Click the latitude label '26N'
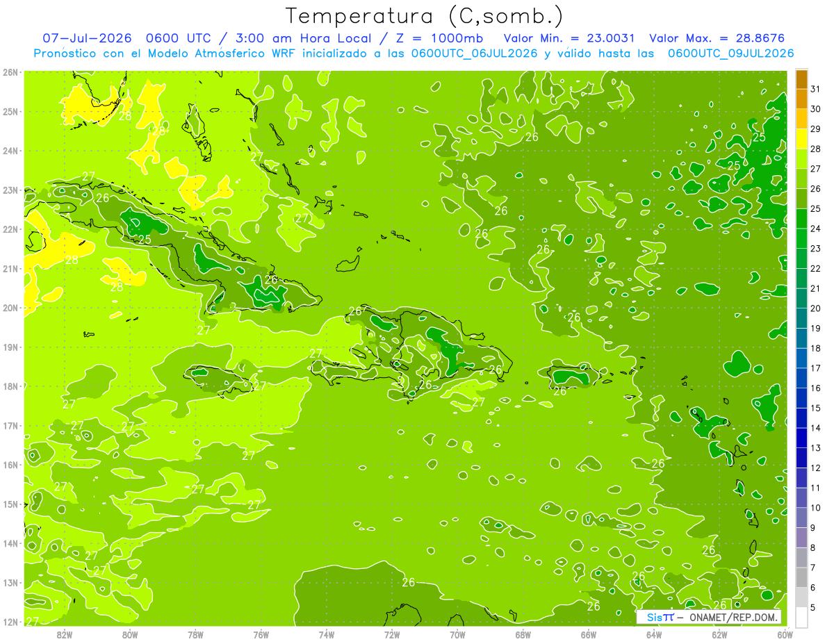 coord(10,72)
